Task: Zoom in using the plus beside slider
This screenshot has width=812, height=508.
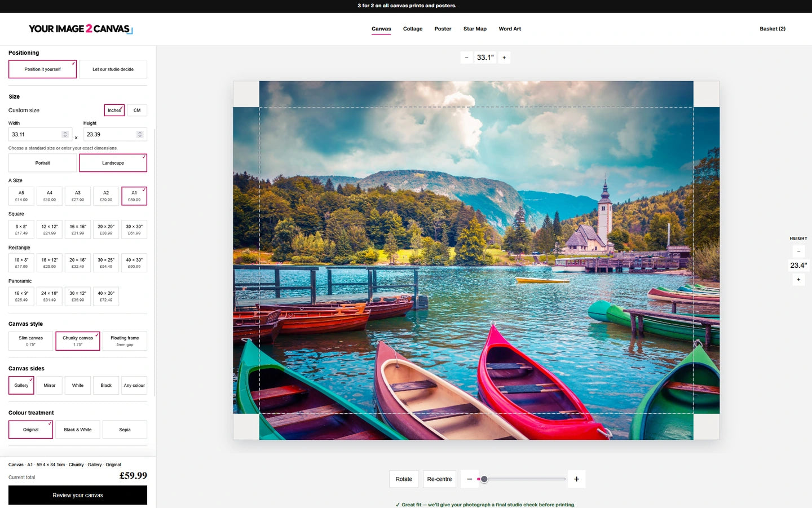Action: (576, 479)
